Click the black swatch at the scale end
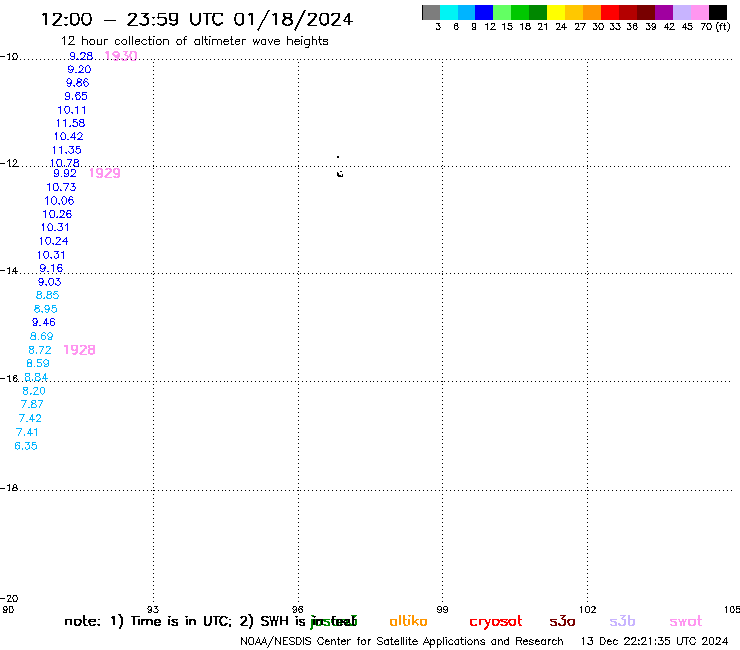The height and width of the screenshot is (650, 740). pyautogui.click(x=718, y=12)
